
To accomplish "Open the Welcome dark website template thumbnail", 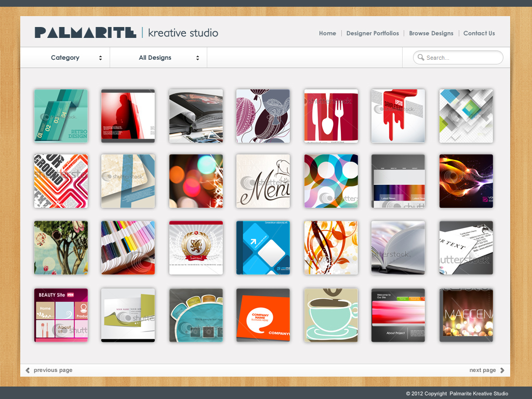I will [398, 315].
